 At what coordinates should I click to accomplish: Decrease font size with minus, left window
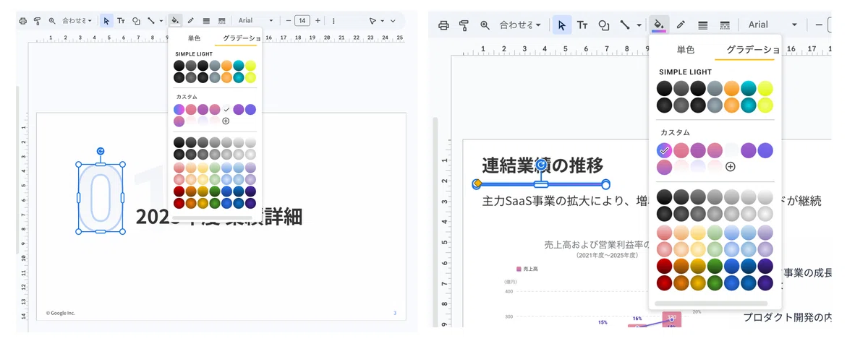click(288, 21)
